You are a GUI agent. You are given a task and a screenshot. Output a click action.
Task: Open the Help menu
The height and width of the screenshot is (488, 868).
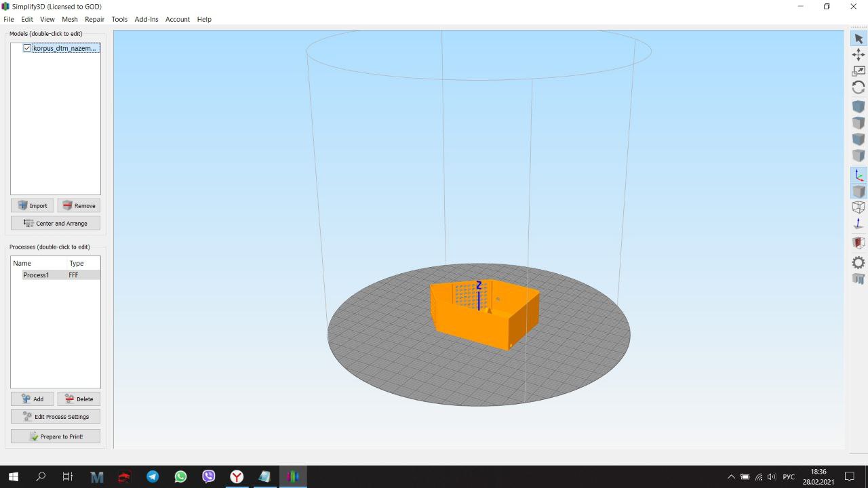tap(204, 19)
